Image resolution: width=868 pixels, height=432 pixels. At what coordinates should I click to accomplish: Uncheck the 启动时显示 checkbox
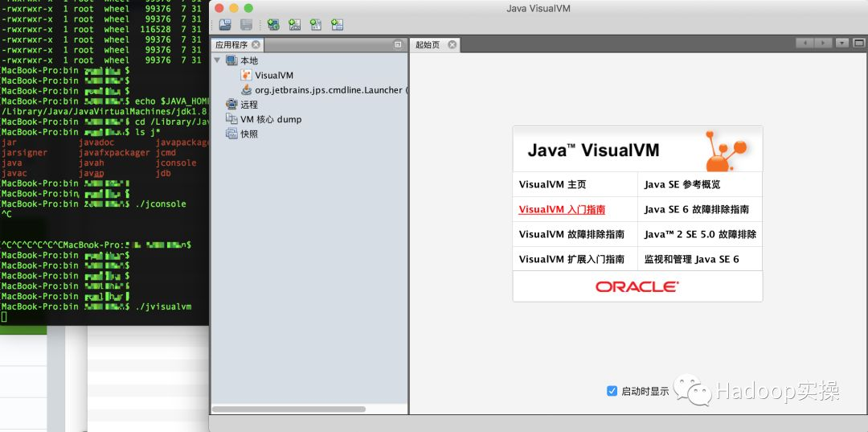coord(612,391)
